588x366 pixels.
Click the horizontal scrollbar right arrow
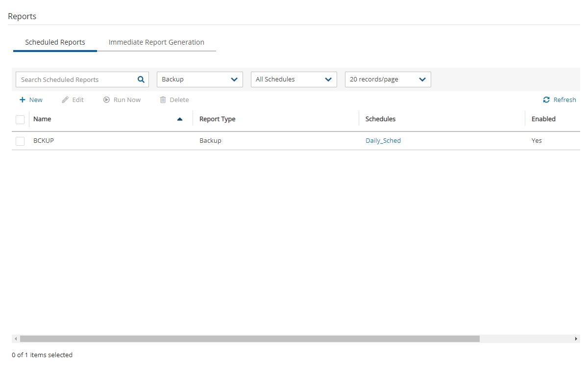576,339
